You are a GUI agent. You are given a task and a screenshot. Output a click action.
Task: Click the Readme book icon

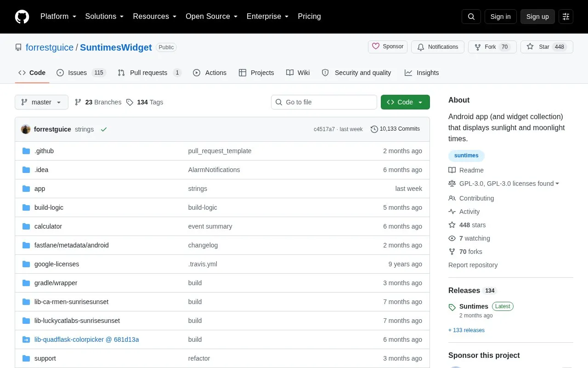452,170
